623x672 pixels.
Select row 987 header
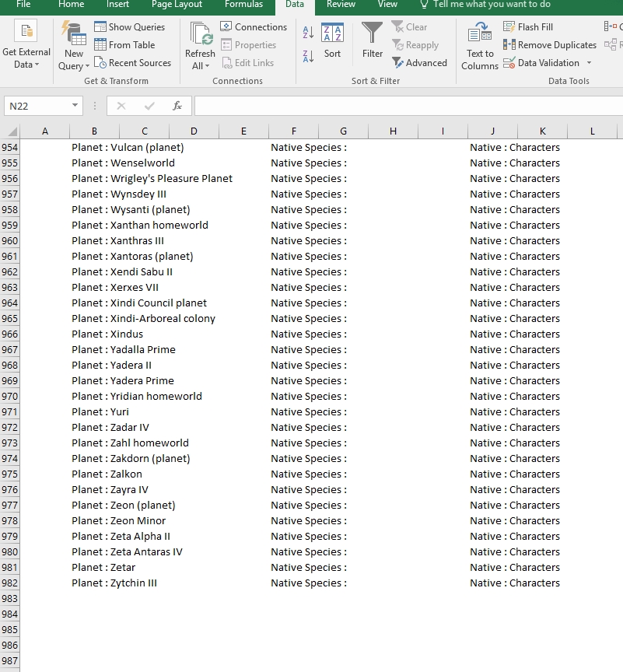point(9,660)
